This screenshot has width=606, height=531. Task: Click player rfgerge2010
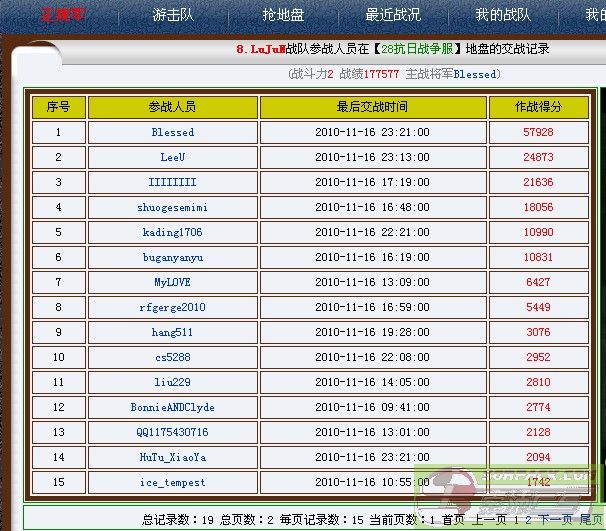tap(173, 307)
